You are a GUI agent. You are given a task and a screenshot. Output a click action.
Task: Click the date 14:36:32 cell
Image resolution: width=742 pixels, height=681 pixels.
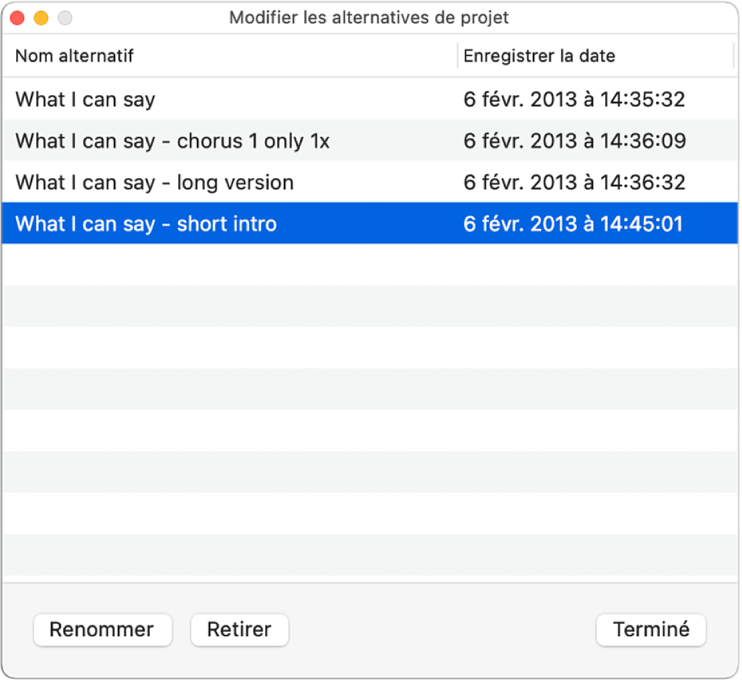[574, 182]
